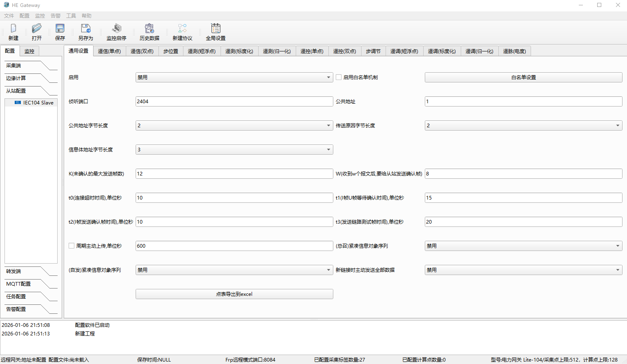Open a project with the 打开 icon

tap(37, 29)
